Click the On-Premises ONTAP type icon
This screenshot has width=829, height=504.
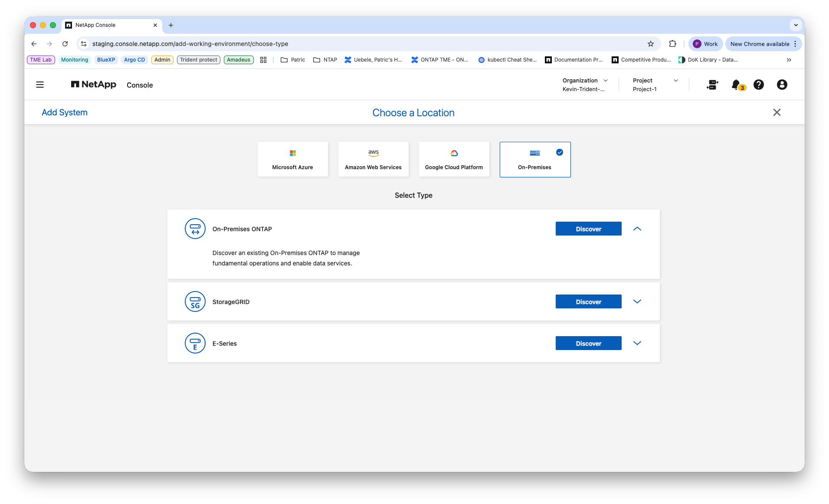(x=195, y=229)
